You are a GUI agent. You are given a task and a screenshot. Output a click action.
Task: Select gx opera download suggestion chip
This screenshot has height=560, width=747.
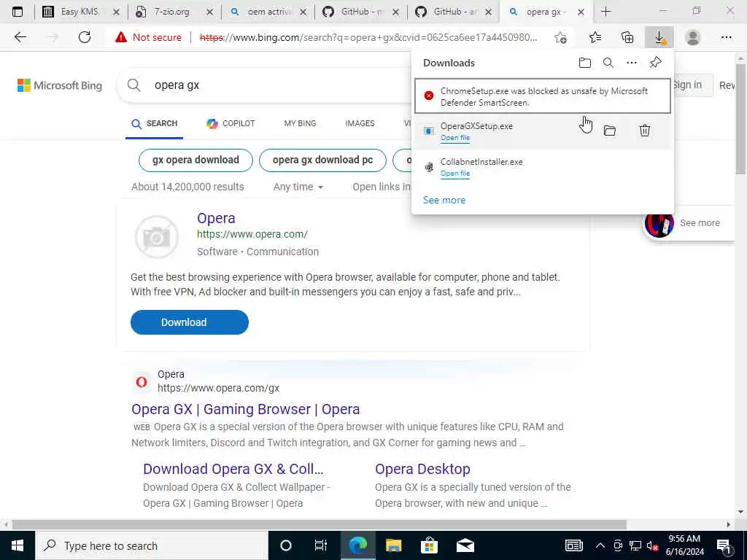tap(196, 160)
